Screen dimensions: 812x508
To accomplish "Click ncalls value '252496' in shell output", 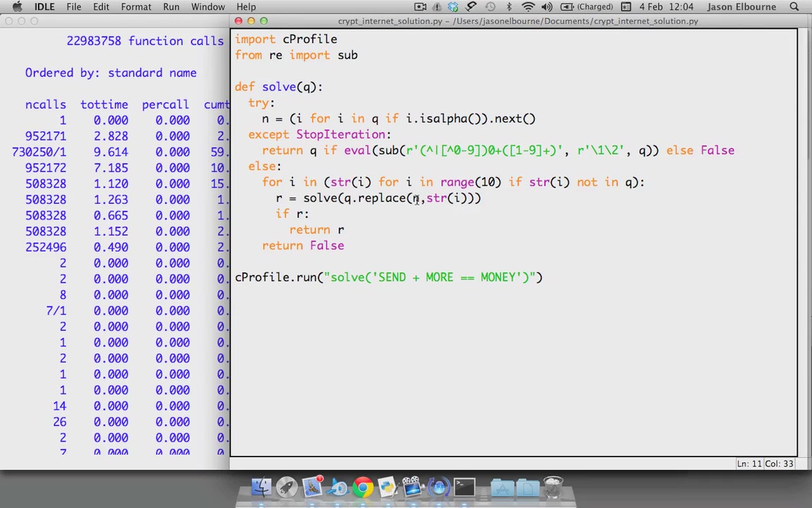I will tap(46, 247).
